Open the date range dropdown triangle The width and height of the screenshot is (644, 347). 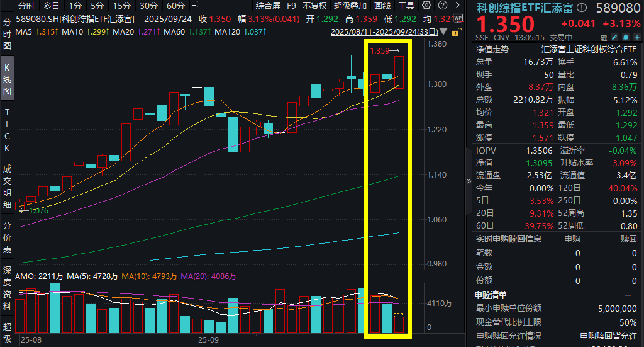pos(443,31)
